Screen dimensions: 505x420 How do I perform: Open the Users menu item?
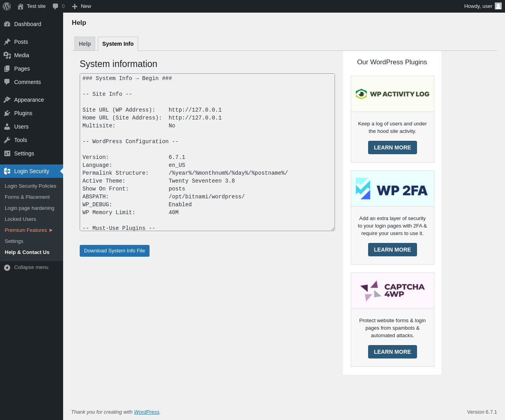(x=32, y=127)
